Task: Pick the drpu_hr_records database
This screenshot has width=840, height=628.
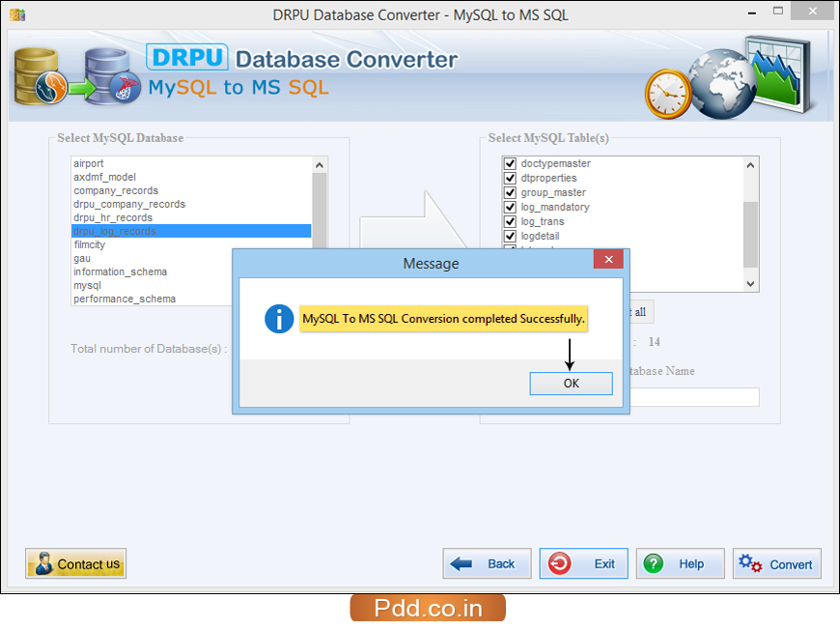Action: coord(191,217)
